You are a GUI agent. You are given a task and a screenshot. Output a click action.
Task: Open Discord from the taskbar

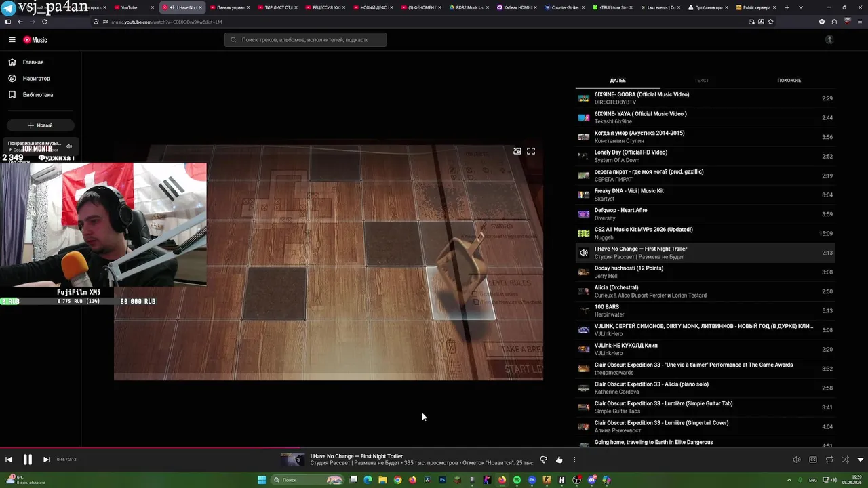click(x=591, y=480)
